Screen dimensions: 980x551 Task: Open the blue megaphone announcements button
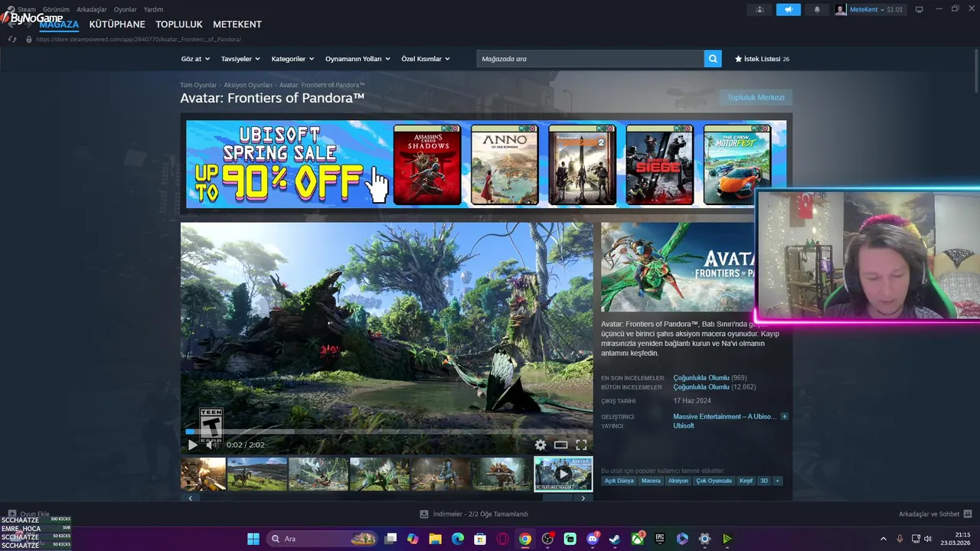pyautogui.click(x=788, y=9)
